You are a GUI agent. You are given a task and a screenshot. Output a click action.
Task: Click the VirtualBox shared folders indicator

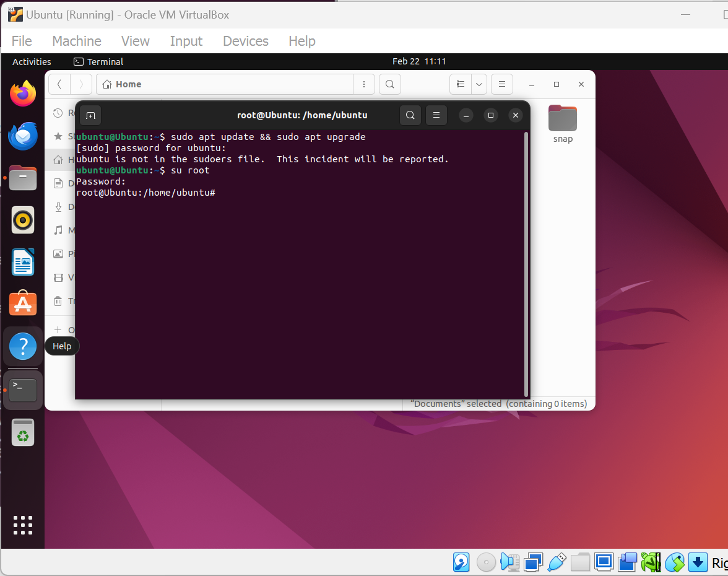[580, 562]
